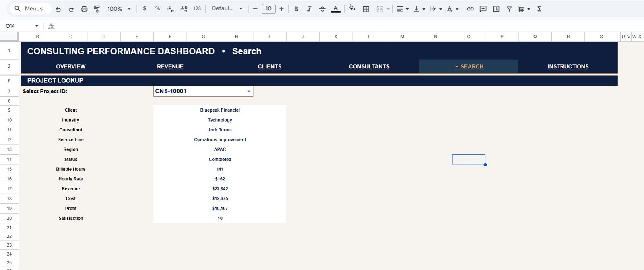Screen dimensions: 644x270
Task: Click the 'Billable Hours' label cell
Action: coord(71,169)
